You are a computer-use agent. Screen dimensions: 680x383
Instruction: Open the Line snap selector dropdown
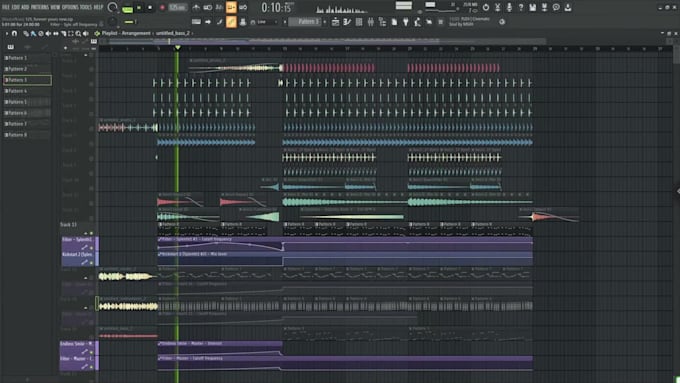click(x=267, y=22)
